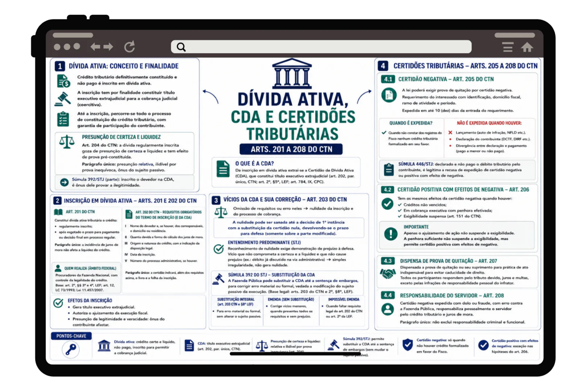Go to the browser home icon
Viewport: 588px width, 392px height.
click(x=527, y=47)
